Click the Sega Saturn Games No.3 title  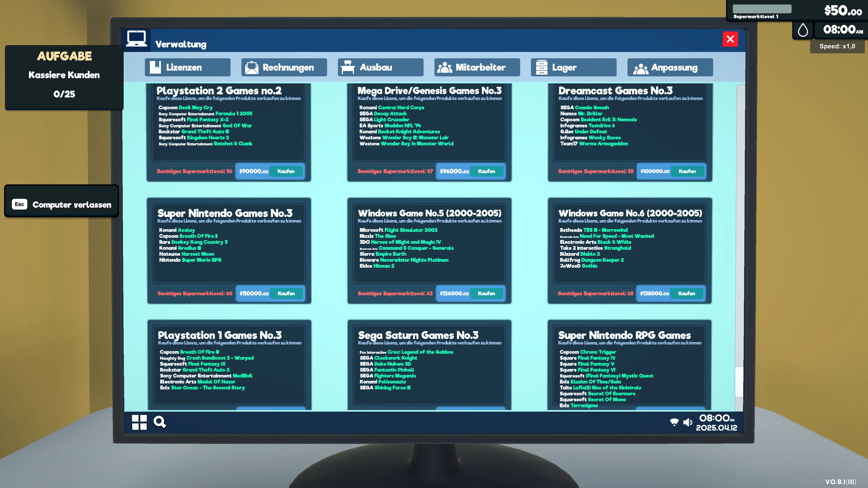418,335
